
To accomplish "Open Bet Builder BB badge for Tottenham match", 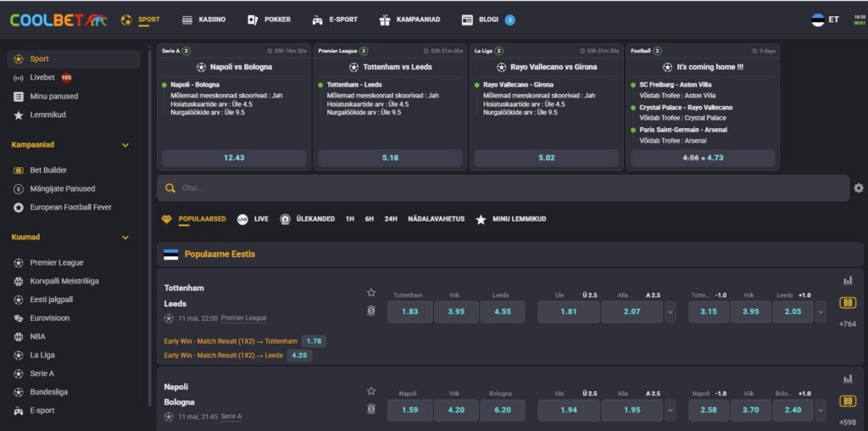I will 848,303.
